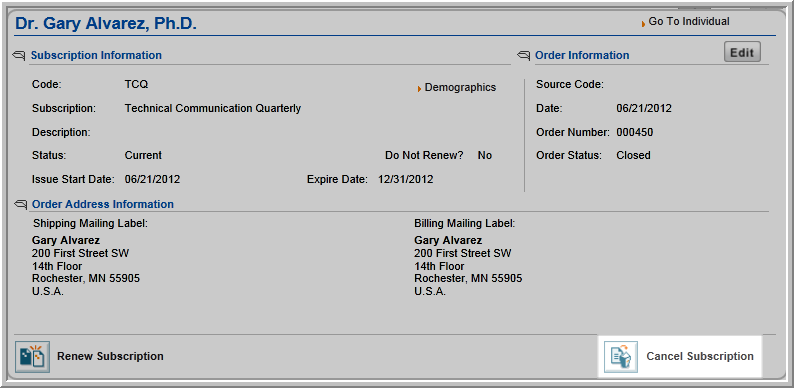The width and height of the screenshot is (794, 388).
Task: Collapse the Order Information section
Action: click(x=524, y=55)
